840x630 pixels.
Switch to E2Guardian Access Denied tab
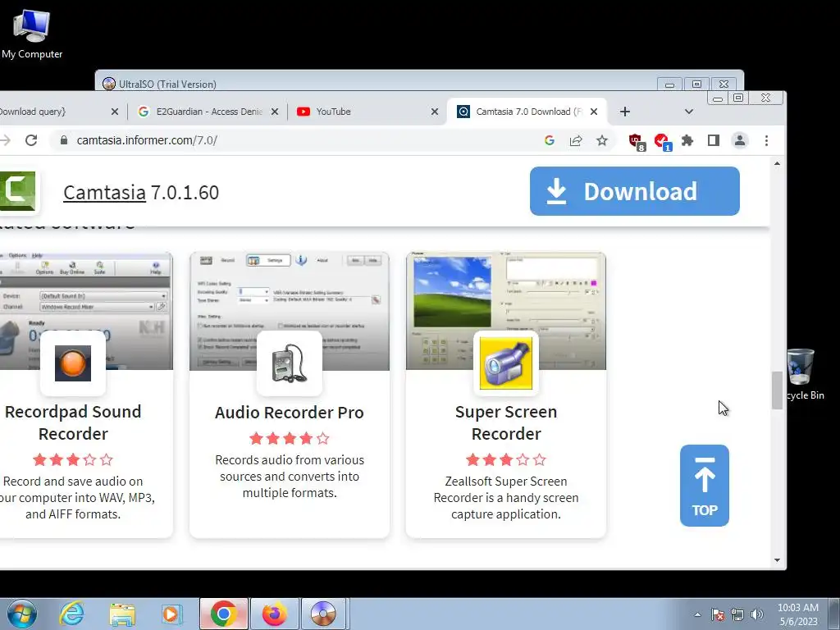206,112
